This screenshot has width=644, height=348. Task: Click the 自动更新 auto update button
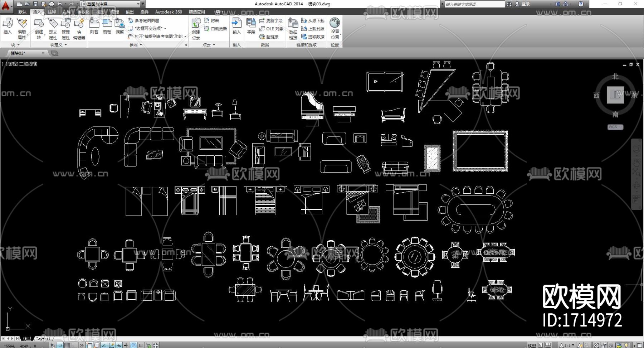[215, 29]
